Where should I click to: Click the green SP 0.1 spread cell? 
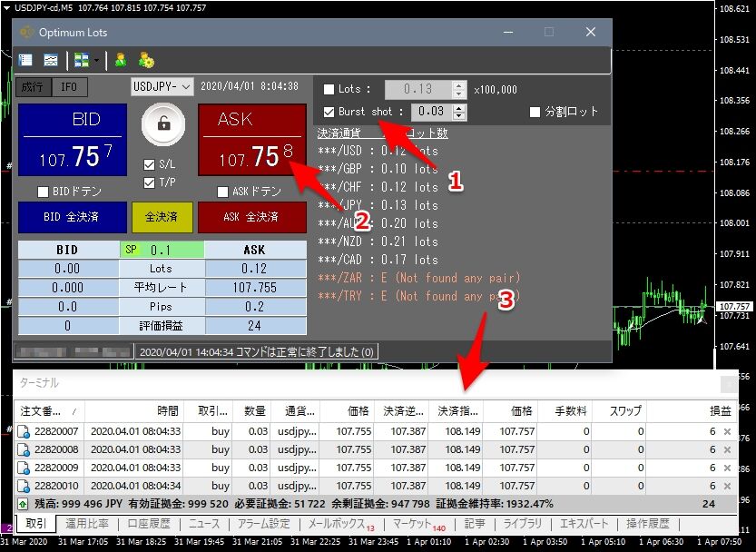[x=162, y=250]
